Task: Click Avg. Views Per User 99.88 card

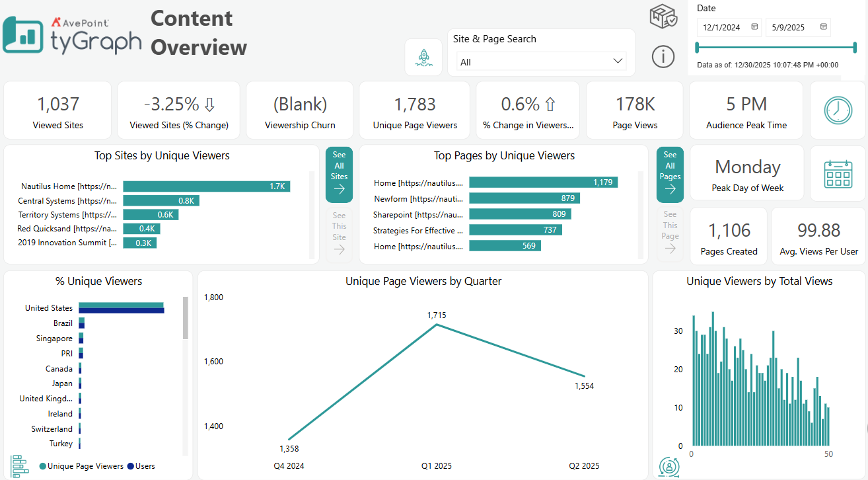Action: pyautogui.click(x=818, y=236)
